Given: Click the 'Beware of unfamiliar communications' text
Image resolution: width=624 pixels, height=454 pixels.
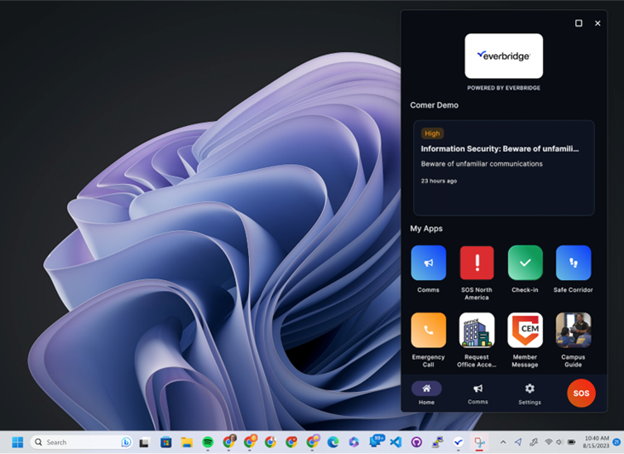Looking at the screenshot, I should pyautogui.click(x=482, y=164).
